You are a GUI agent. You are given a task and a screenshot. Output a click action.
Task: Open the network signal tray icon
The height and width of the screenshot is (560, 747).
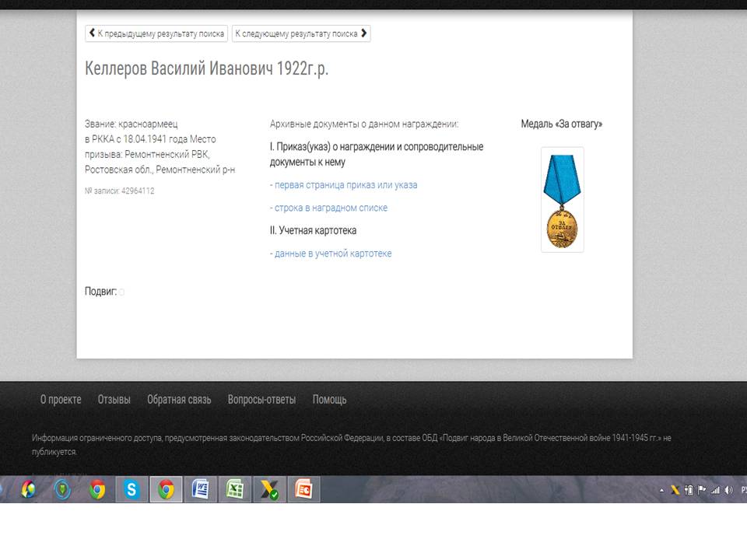point(715,490)
